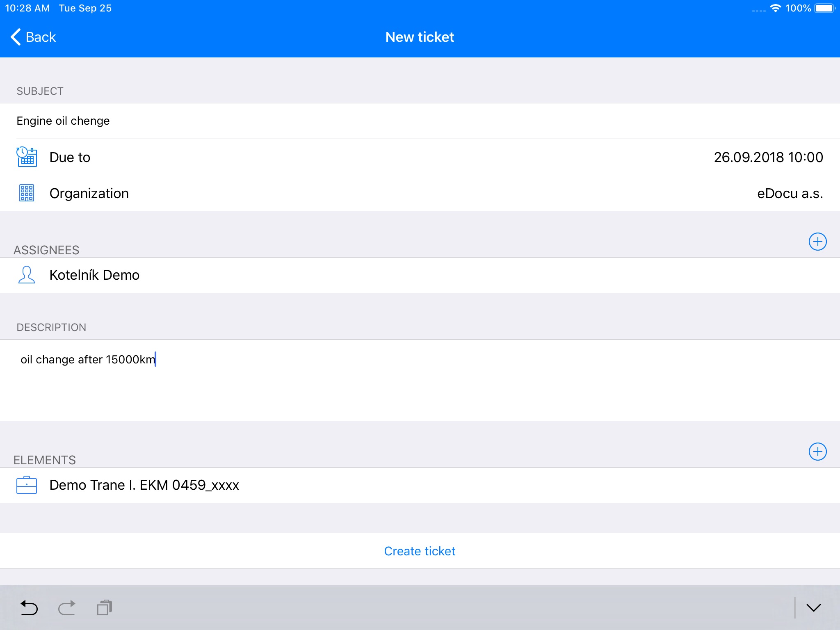
Task: Tap the ASSIGNEES section header
Action: [x=46, y=250]
